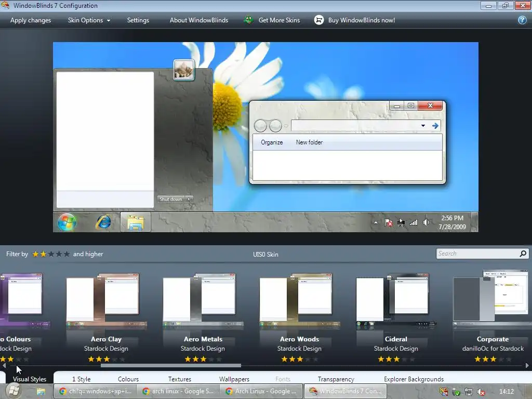The width and height of the screenshot is (532, 399).
Task: Select the Cideral skin thumbnail
Action: click(396, 300)
